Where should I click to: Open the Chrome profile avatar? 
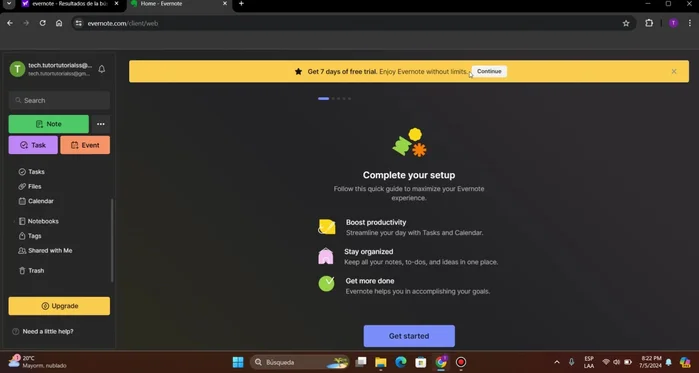(673, 23)
